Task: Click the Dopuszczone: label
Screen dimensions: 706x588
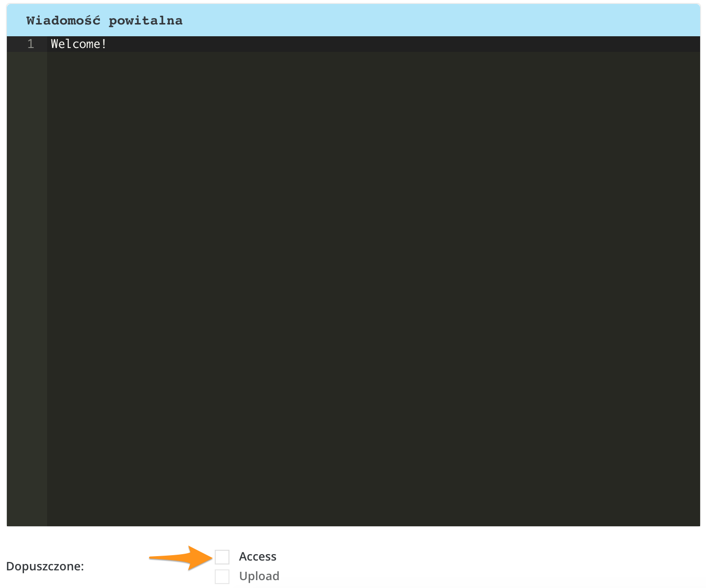Action: (x=45, y=566)
